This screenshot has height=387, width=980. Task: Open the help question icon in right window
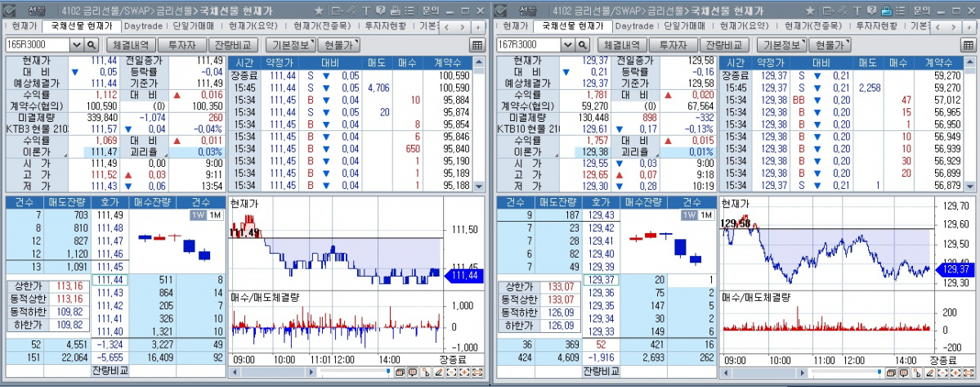point(872,11)
